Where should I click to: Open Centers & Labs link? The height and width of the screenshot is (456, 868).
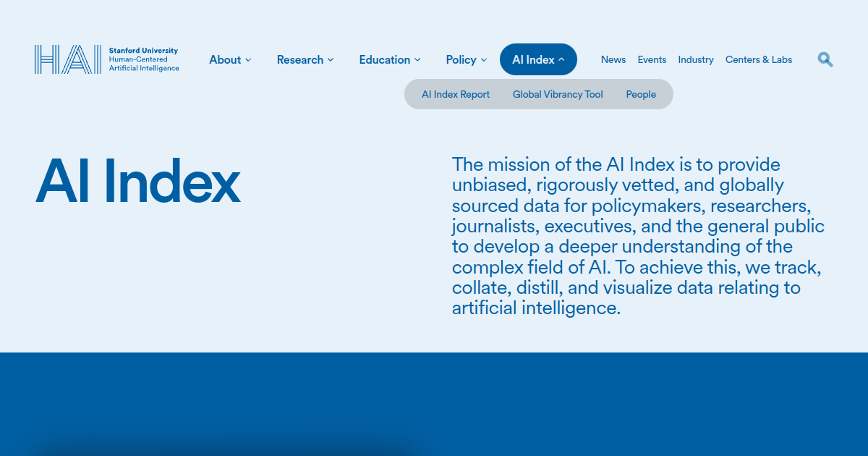pos(759,59)
